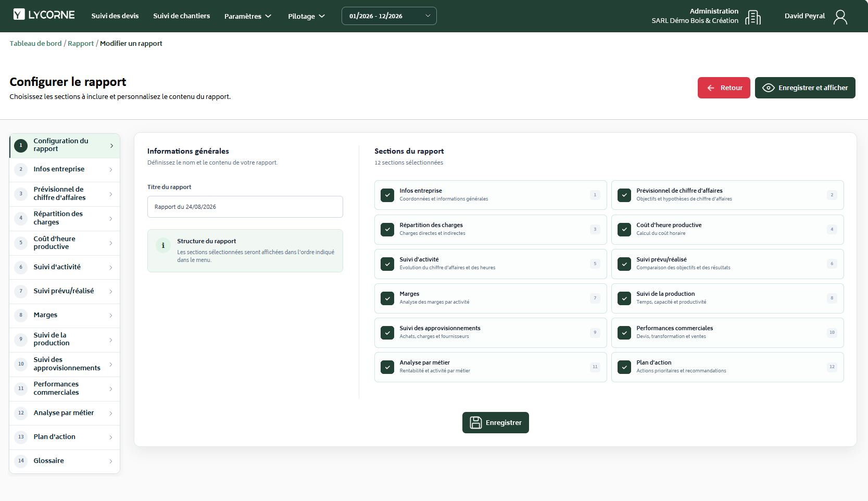The width and height of the screenshot is (868, 501).
Task: Uncheck Performances commerciales section
Action: 624,333
